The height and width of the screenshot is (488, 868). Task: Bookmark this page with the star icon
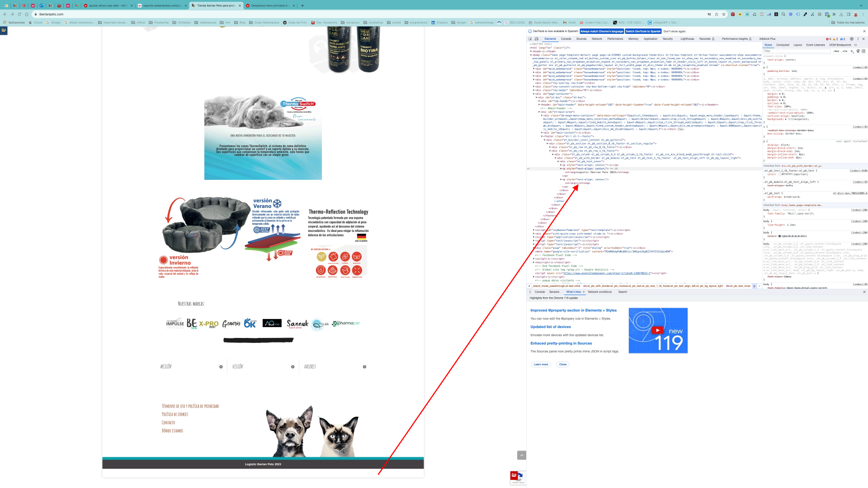point(724,14)
